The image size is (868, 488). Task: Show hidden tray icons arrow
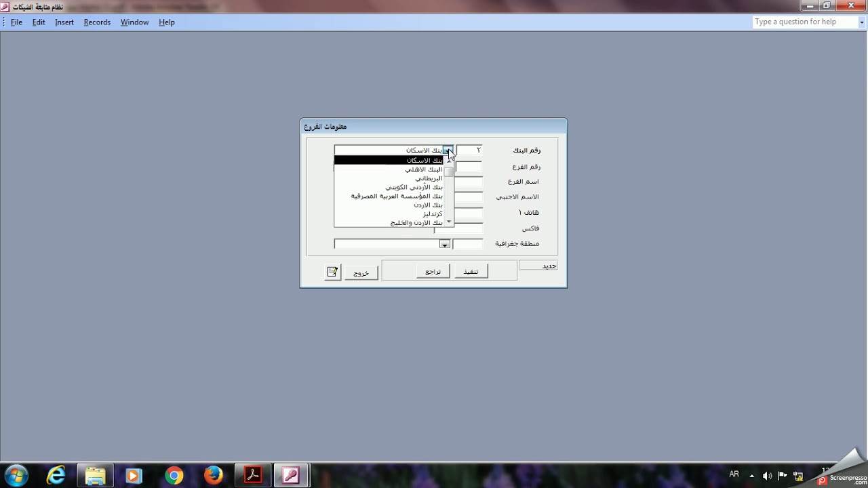(751, 476)
